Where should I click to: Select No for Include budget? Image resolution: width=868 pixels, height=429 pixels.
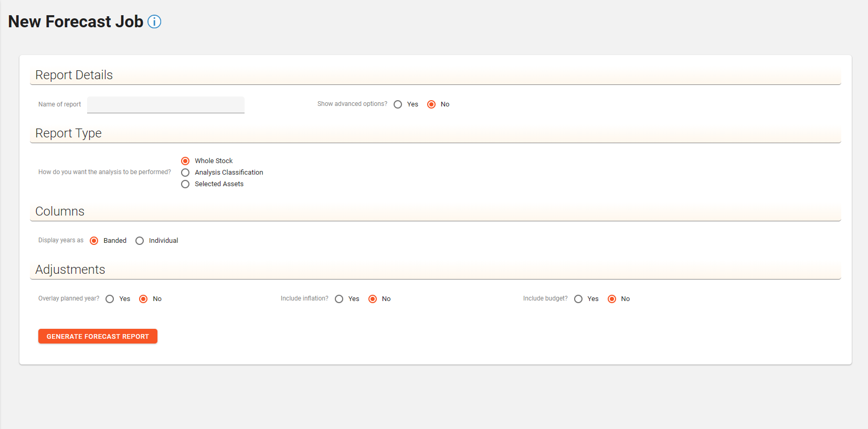point(612,299)
